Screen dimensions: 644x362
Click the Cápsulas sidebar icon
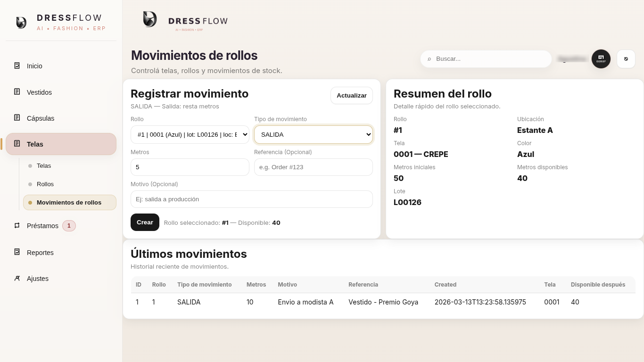tap(17, 118)
